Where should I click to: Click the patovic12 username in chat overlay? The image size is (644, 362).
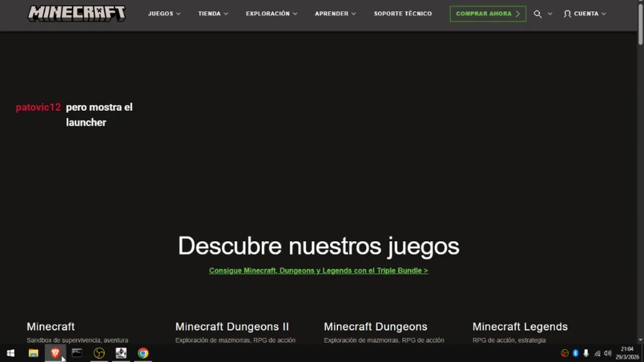click(38, 108)
